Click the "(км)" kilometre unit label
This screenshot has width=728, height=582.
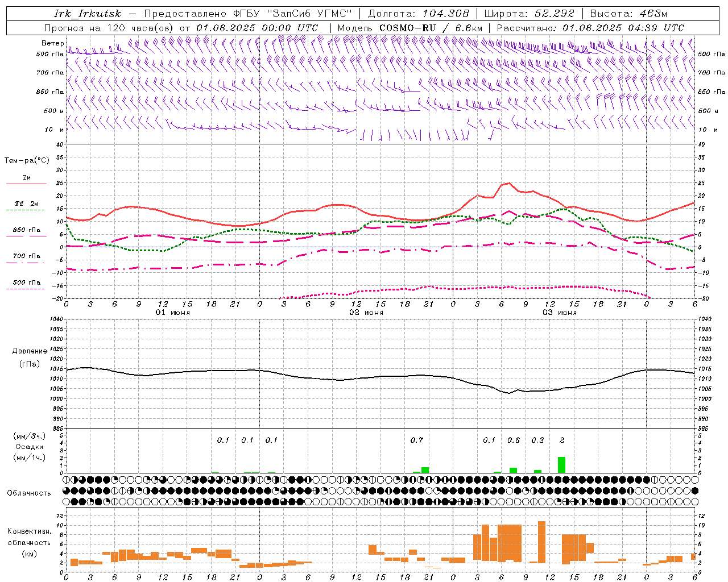pyautogui.click(x=30, y=554)
